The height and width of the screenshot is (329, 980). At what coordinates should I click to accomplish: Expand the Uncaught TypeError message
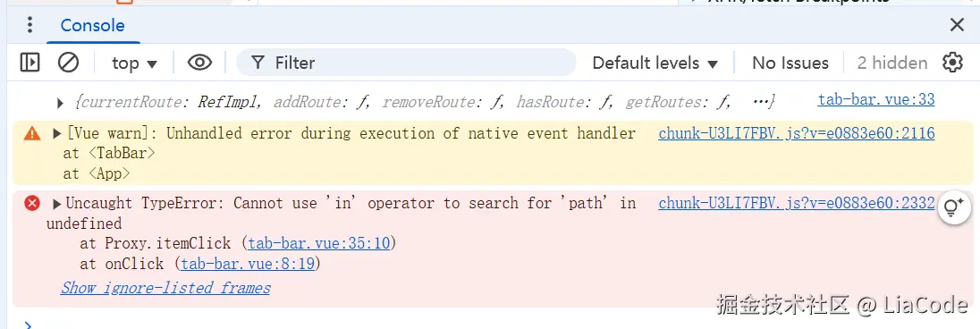click(x=57, y=203)
